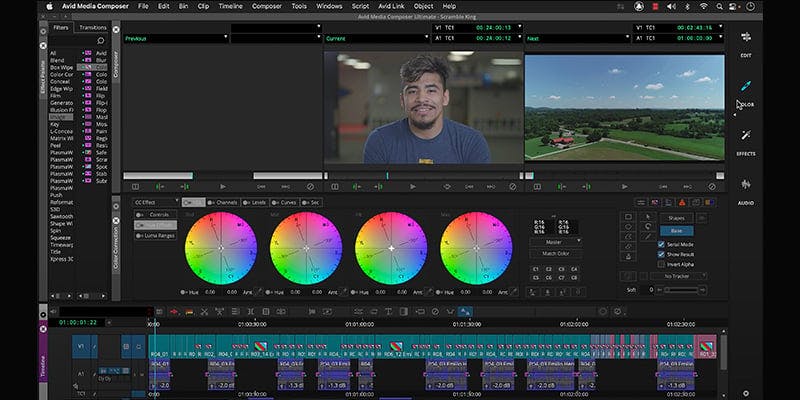Screen dimensions: 800x400
Task: Switch to the Transitions tab
Action: point(93,28)
